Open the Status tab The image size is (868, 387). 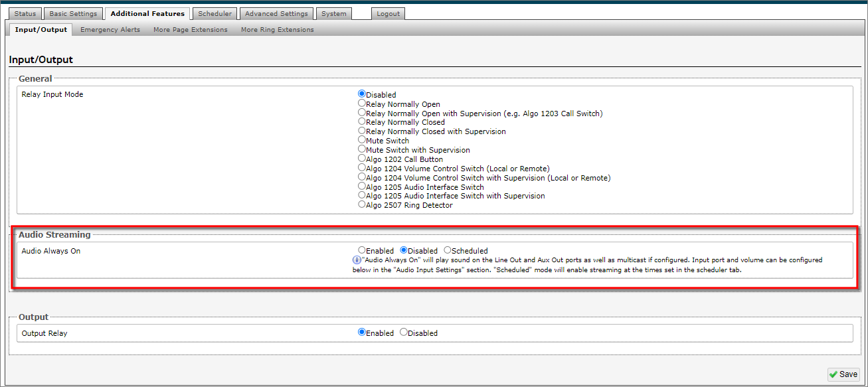point(25,14)
